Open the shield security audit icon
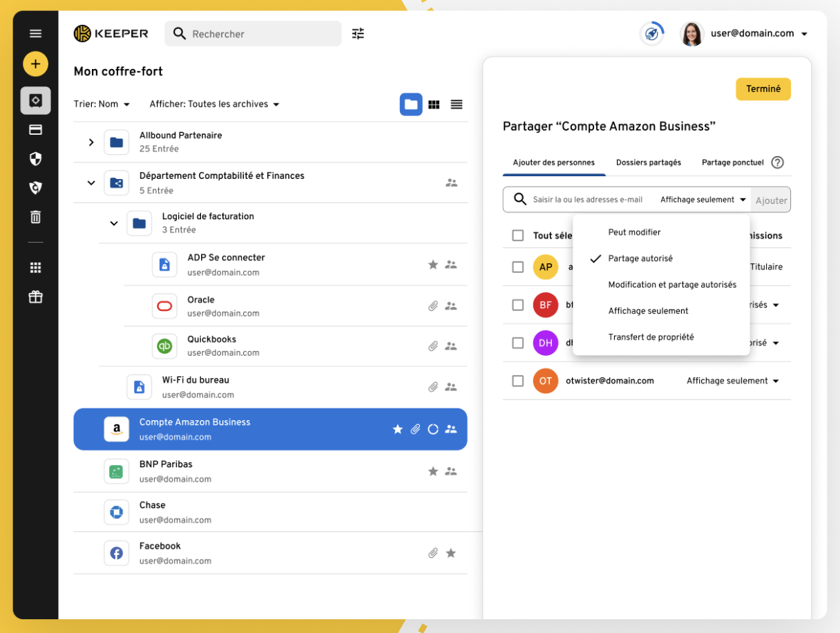 point(35,159)
